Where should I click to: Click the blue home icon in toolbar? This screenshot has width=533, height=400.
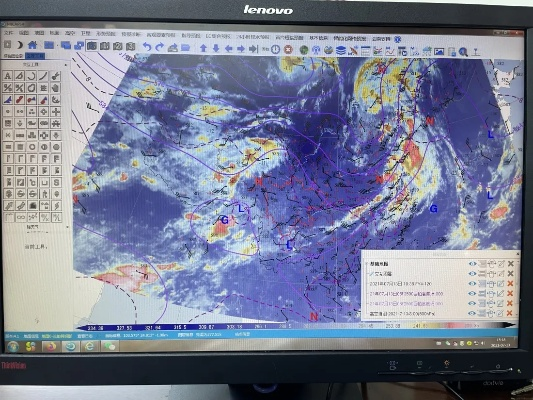coord(32,45)
